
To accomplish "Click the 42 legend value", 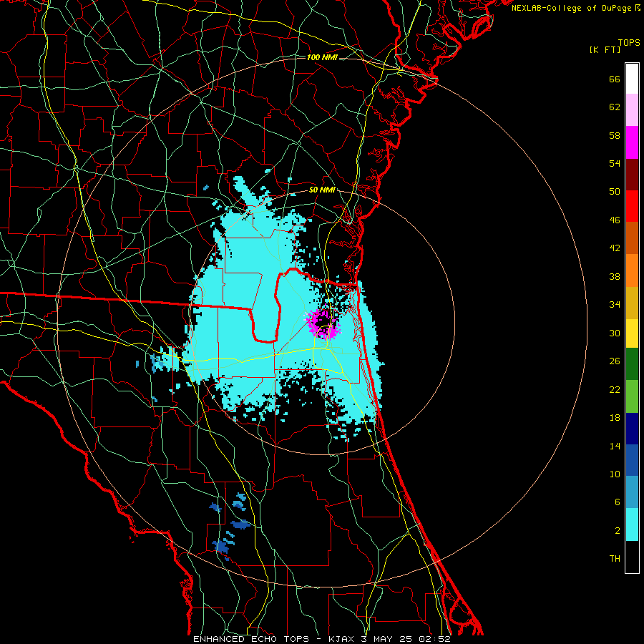I will click(x=615, y=248).
